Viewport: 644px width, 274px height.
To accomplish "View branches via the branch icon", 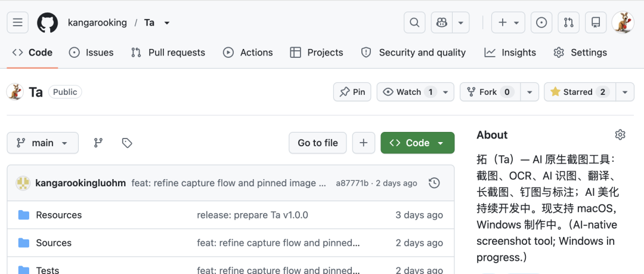I will click(x=98, y=143).
